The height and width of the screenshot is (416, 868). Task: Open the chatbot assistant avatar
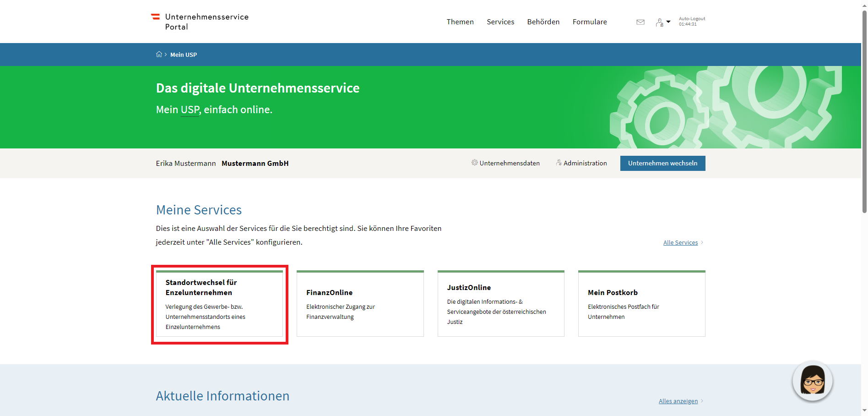pos(812,381)
